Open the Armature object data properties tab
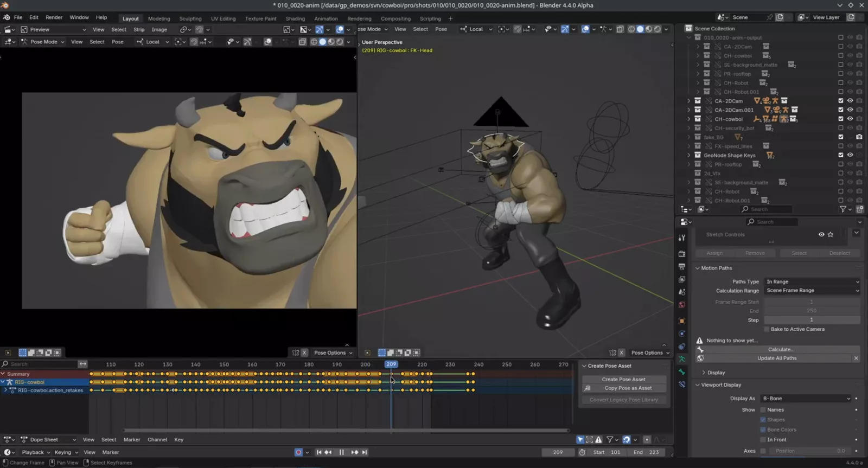 click(682, 359)
